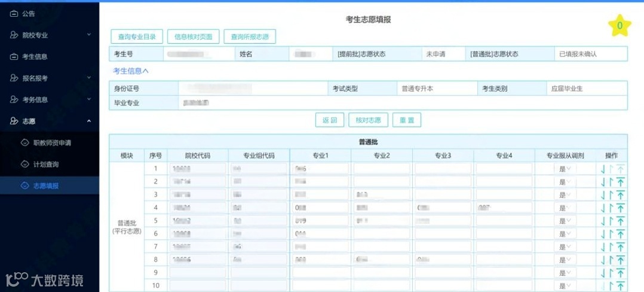Click the 查询专业目录 button

137,36
